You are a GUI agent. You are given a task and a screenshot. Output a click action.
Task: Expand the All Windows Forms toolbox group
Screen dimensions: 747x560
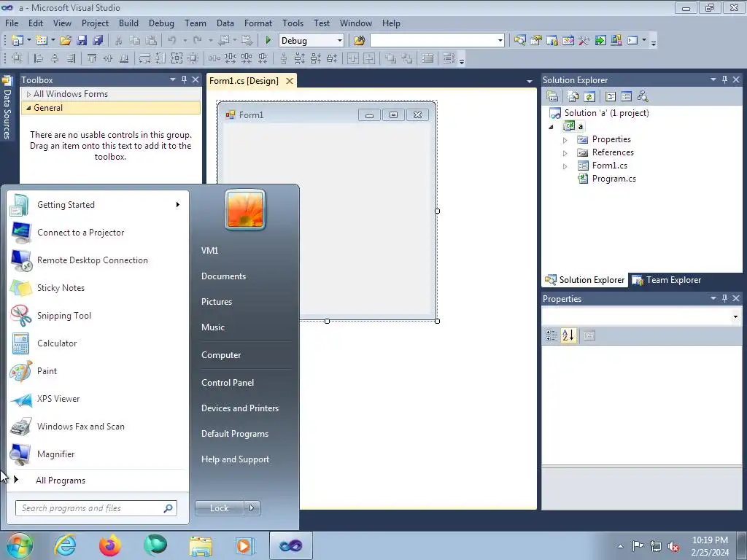[x=28, y=94]
